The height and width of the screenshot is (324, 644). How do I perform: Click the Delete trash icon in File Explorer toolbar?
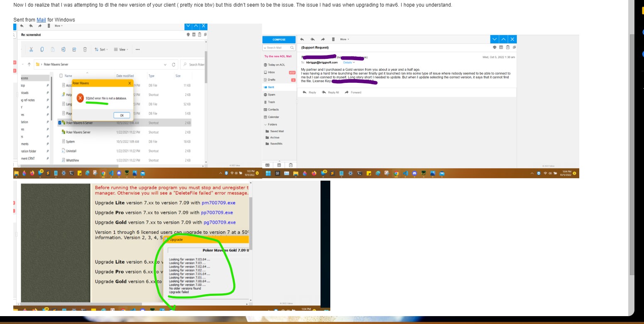pos(85,49)
